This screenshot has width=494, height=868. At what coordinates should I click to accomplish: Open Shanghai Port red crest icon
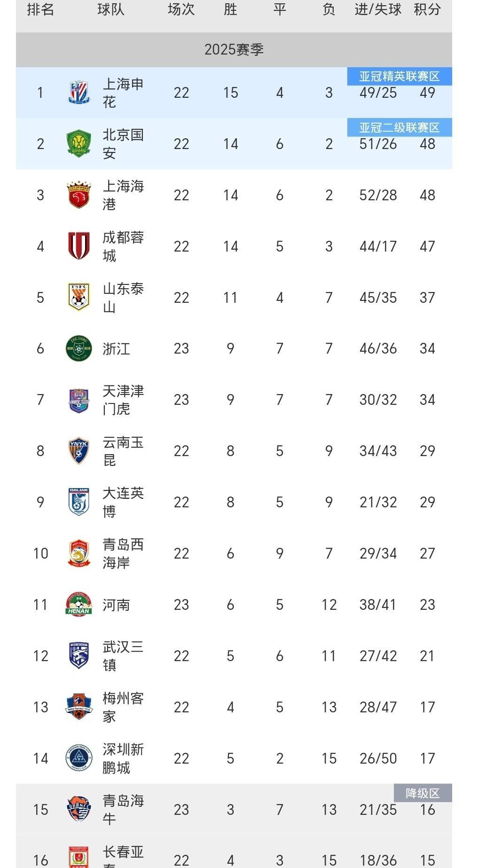pos(78,195)
